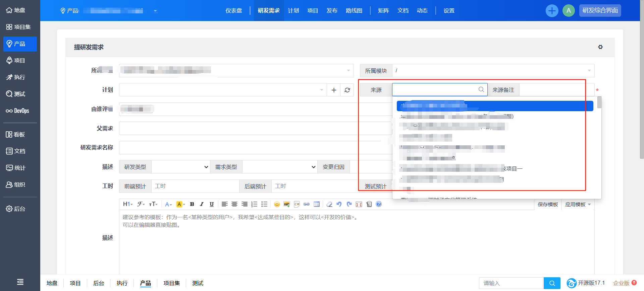Toggle fullscreen editor mode
The width and height of the screenshot is (644, 291).
[x=359, y=204]
